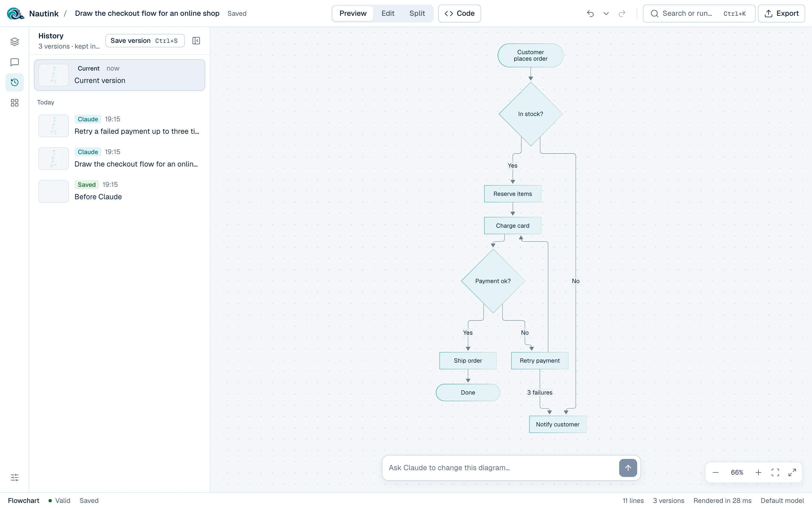Select the 'Customer places order' start node
812x508 pixels.
pos(531,55)
